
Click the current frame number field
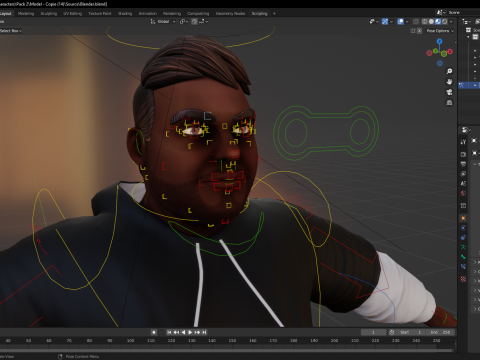373,332
